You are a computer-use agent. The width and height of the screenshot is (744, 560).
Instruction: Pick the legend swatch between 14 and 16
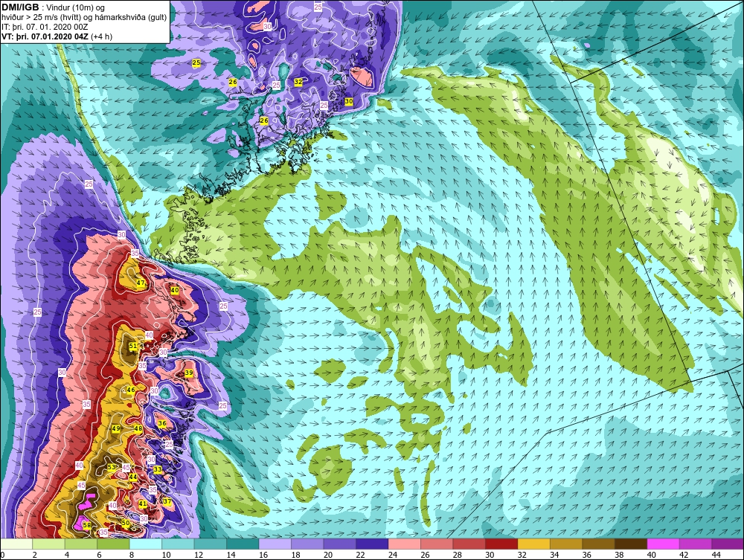243,544
